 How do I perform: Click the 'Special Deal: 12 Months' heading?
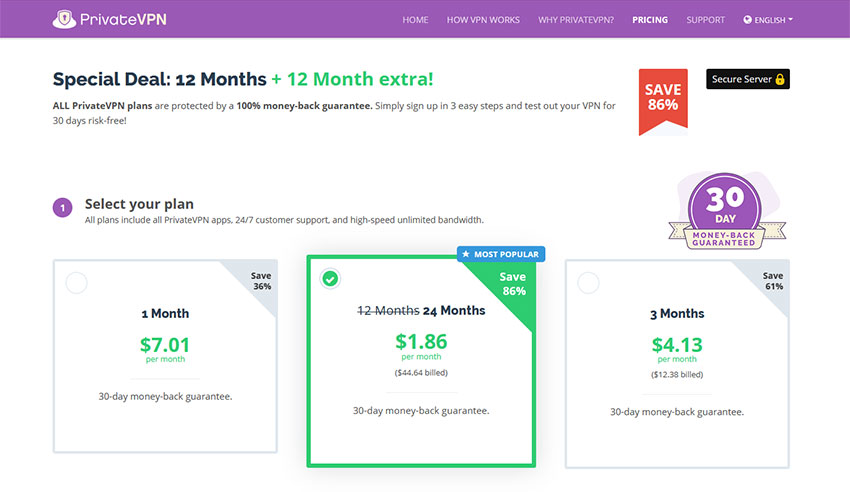[159, 79]
